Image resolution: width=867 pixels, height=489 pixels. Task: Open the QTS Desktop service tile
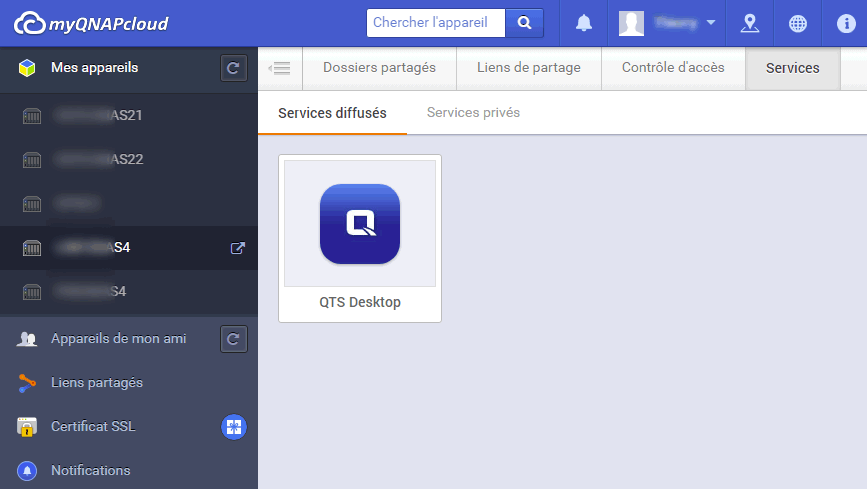pos(360,238)
